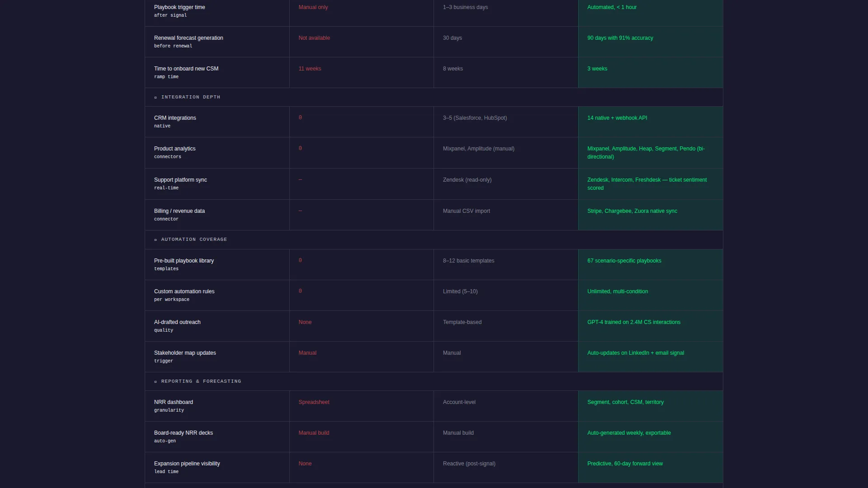Screen dimensions: 868x488
Task: Click the 'CRM integrations' row label
Action: point(175,118)
